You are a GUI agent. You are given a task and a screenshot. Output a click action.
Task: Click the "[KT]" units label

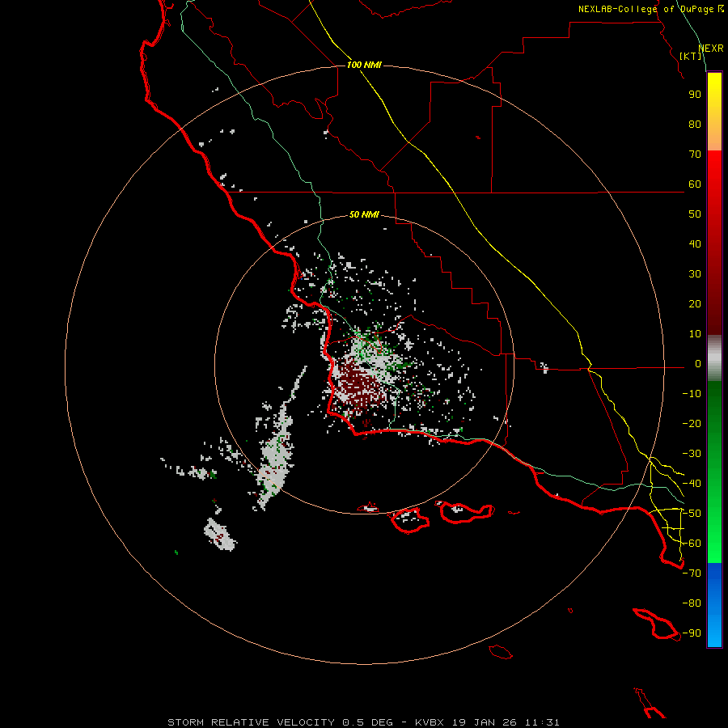coord(691,56)
